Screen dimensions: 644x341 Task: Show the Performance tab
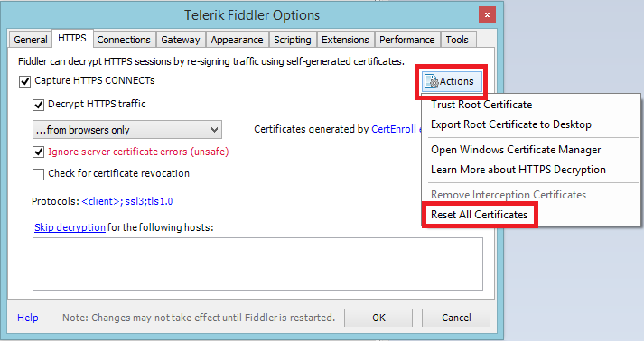point(407,40)
